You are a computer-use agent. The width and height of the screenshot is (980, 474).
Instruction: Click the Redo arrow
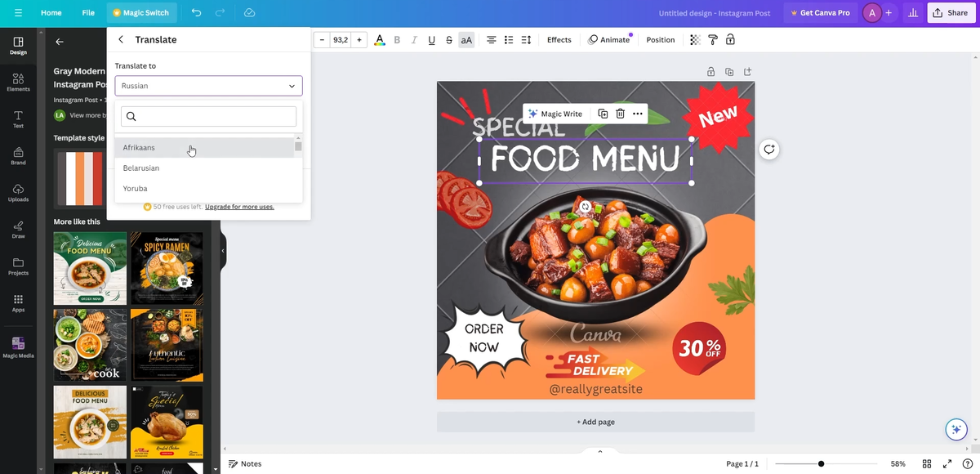tap(220, 13)
